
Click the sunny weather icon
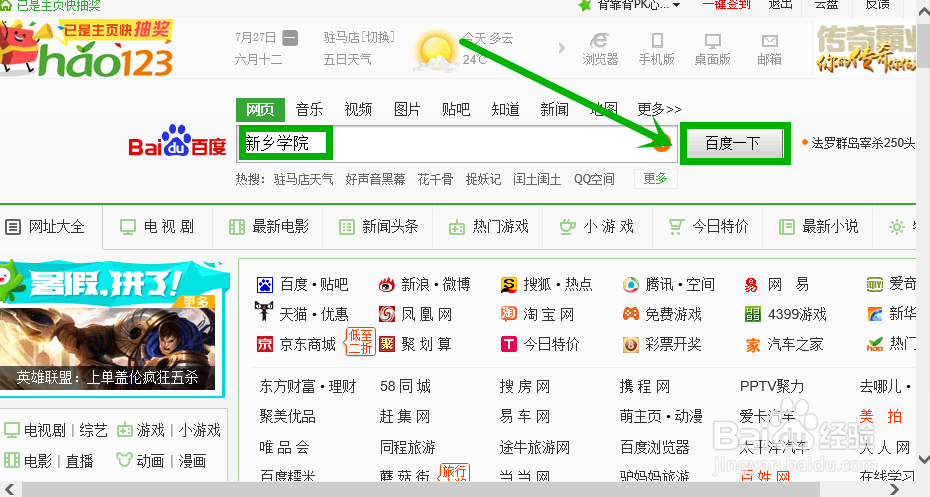(x=435, y=51)
